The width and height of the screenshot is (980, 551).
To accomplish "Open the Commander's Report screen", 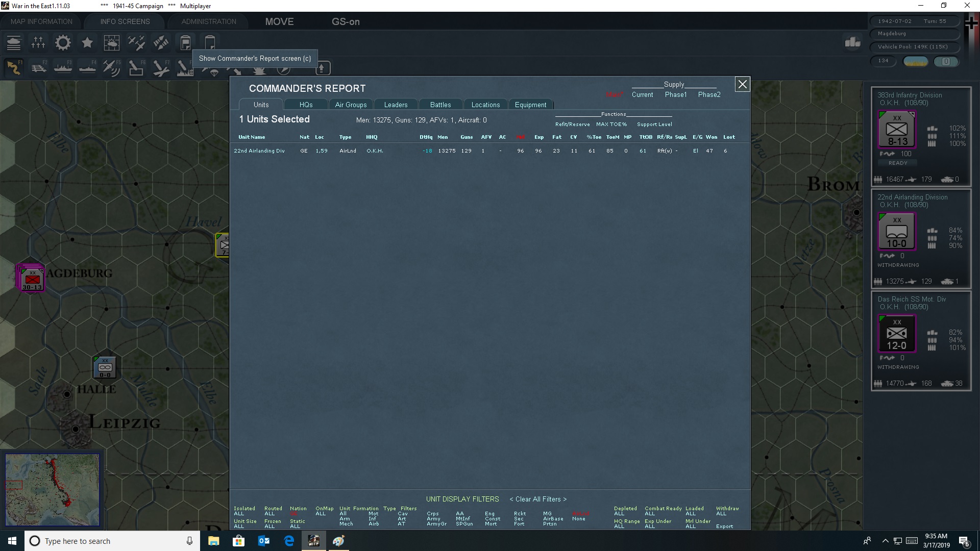I will click(x=185, y=42).
